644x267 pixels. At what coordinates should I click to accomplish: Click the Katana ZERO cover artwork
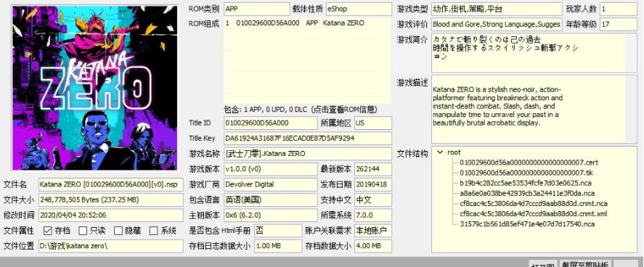coord(95,88)
